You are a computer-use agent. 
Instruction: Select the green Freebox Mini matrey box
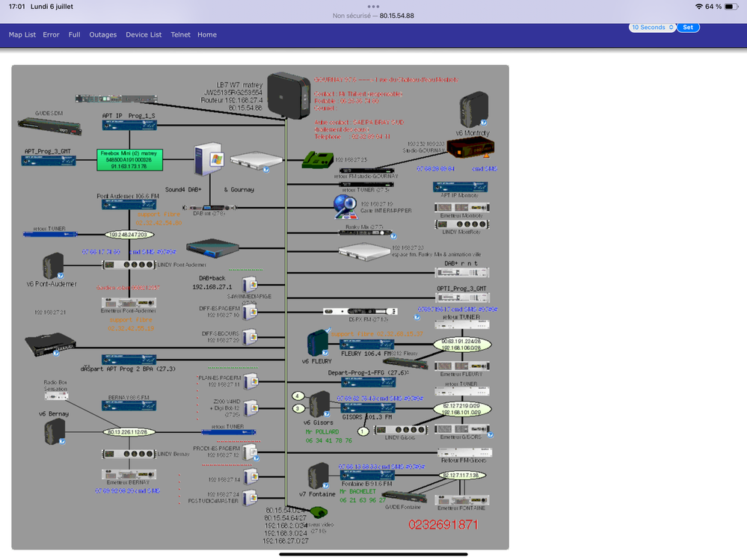(x=129, y=160)
